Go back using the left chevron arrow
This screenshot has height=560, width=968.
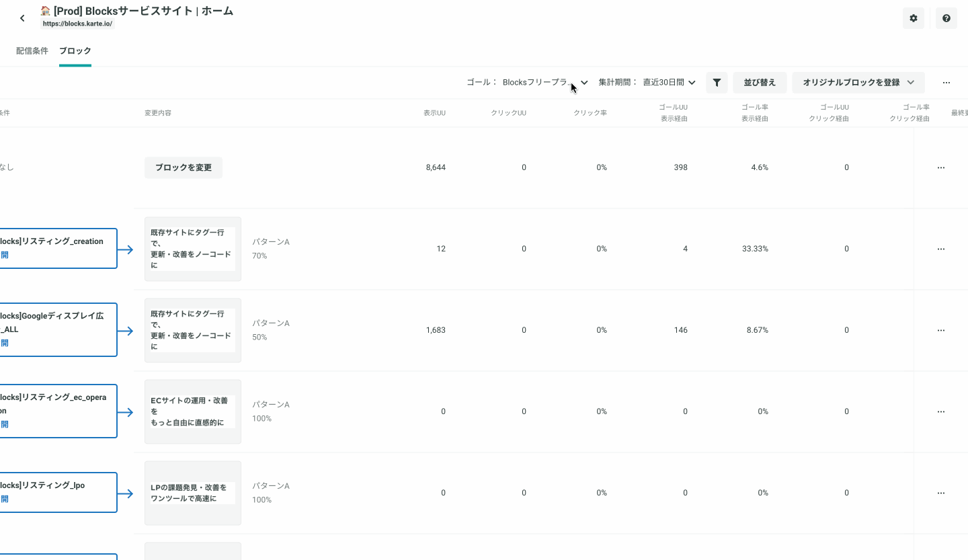click(x=22, y=18)
